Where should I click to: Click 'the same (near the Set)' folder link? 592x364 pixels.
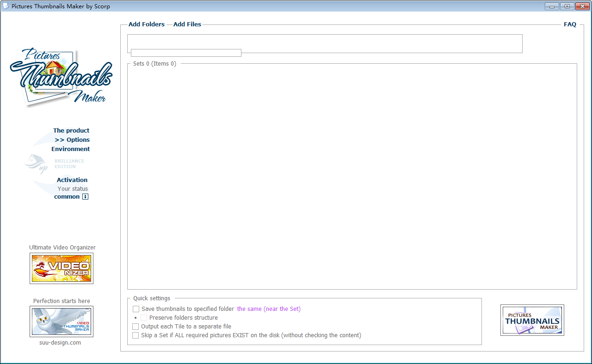[x=269, y=309]
